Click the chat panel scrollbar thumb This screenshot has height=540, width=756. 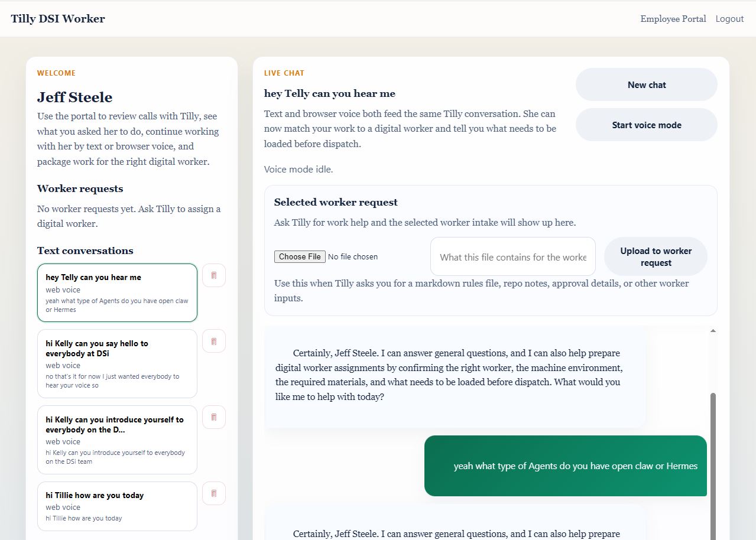(x=713, y=466)
